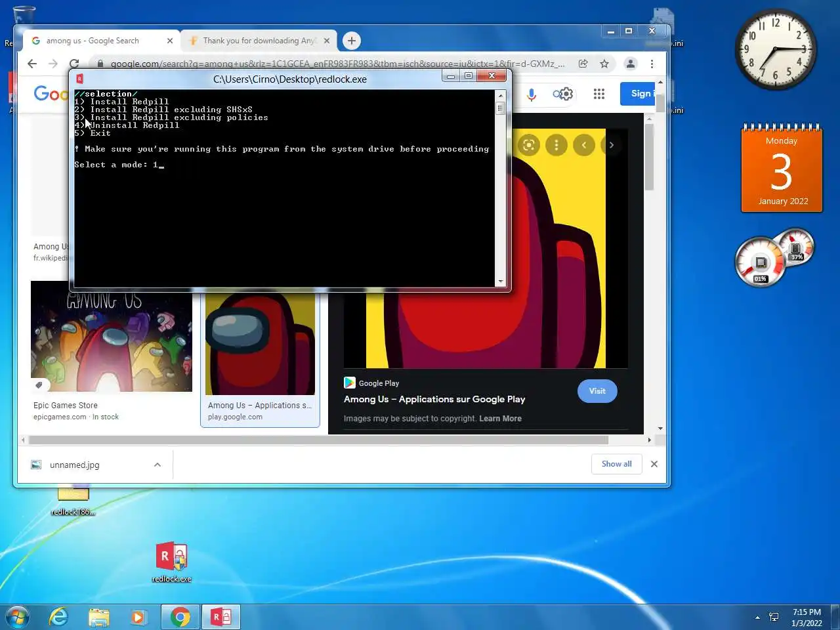
Task: Click Chrome forward navigation arrow
Action: click(53, 64)
